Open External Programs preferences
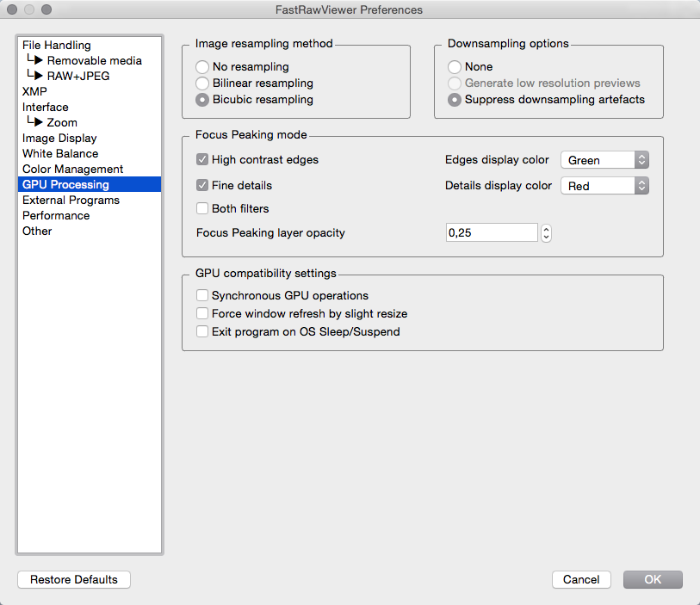Viewport: 700px width, 605px height. coord(90,200)
